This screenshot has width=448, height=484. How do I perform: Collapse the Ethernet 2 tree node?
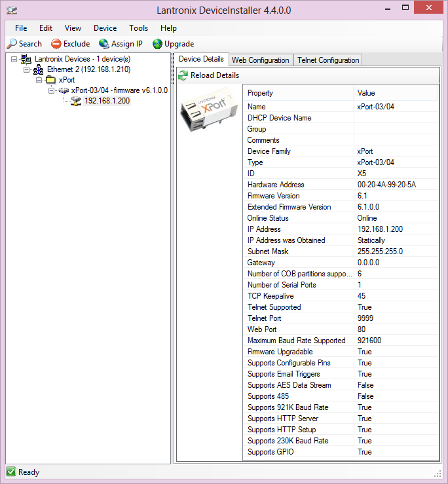click(27, 70)
